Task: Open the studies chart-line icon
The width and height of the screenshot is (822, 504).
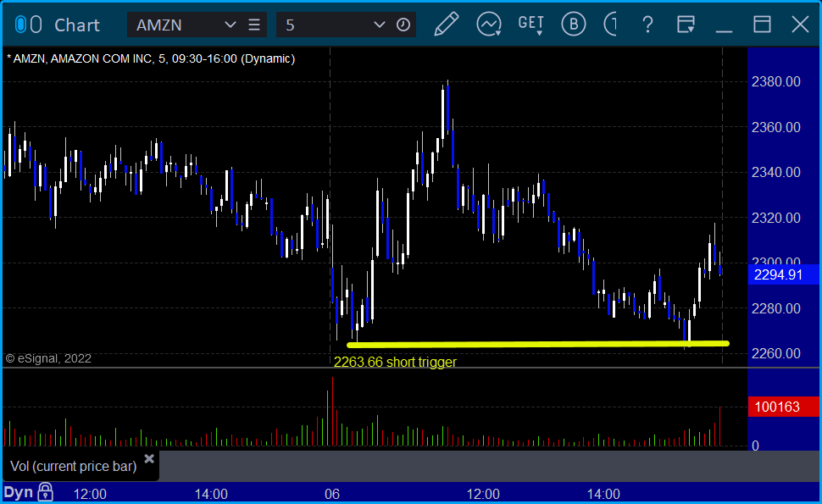Action: point(489,24)
